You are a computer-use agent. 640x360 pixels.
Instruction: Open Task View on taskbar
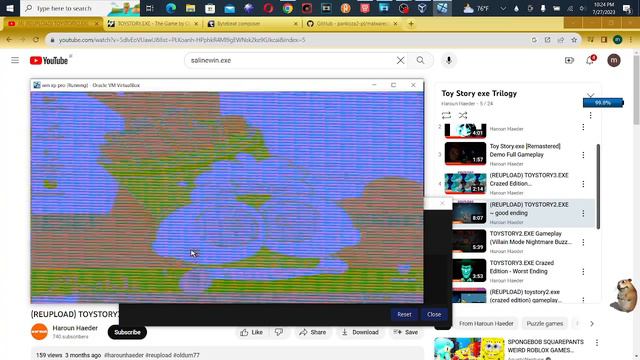point(149,8)
